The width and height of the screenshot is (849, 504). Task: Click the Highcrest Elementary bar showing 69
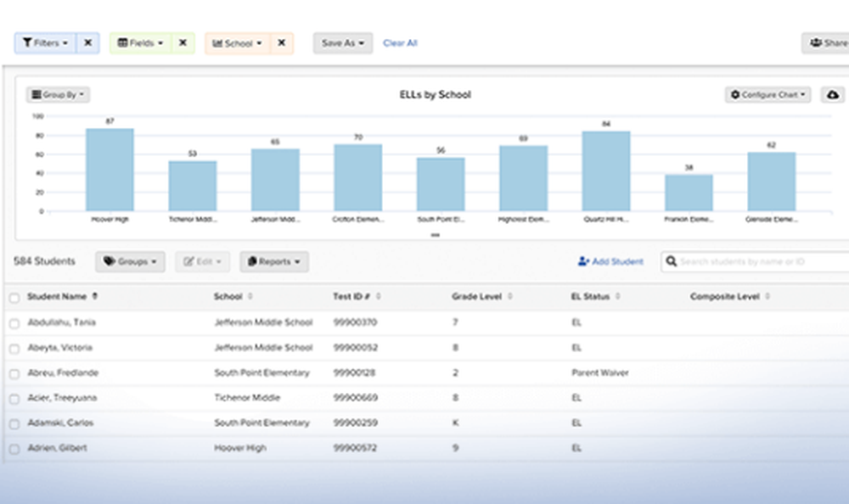524,178
